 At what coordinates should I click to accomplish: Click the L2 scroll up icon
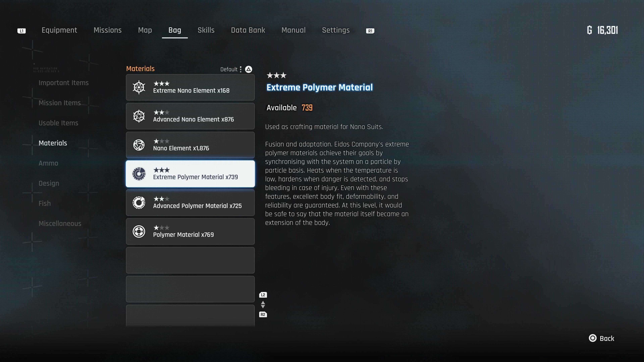pyautogui.click(x=263, y=295)
